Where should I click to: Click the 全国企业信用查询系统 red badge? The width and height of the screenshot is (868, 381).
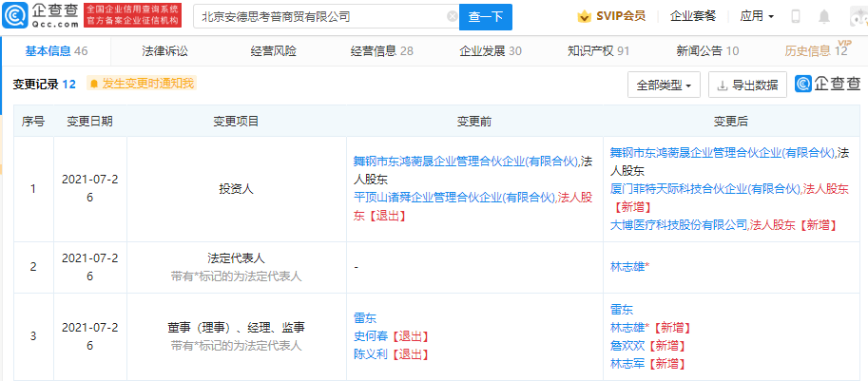pos(133,15)
